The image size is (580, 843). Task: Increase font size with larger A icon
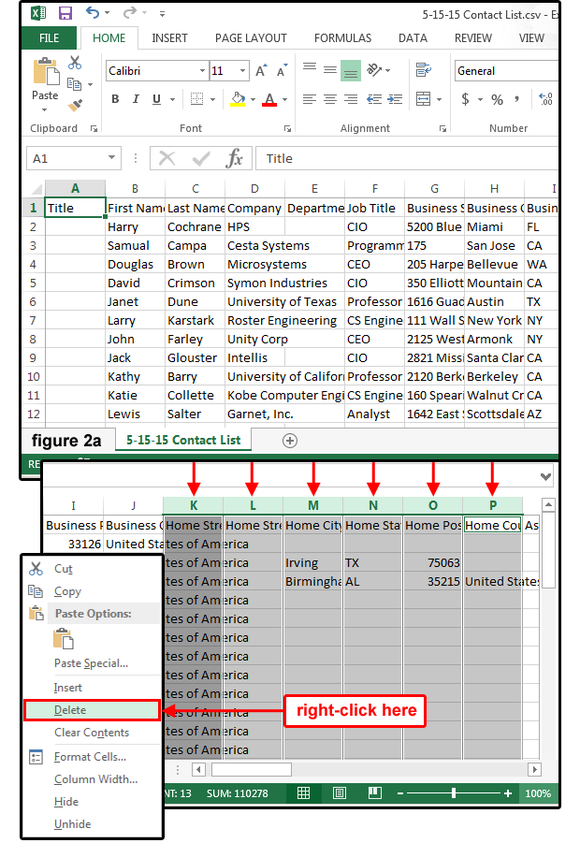(x=261, y=71)
